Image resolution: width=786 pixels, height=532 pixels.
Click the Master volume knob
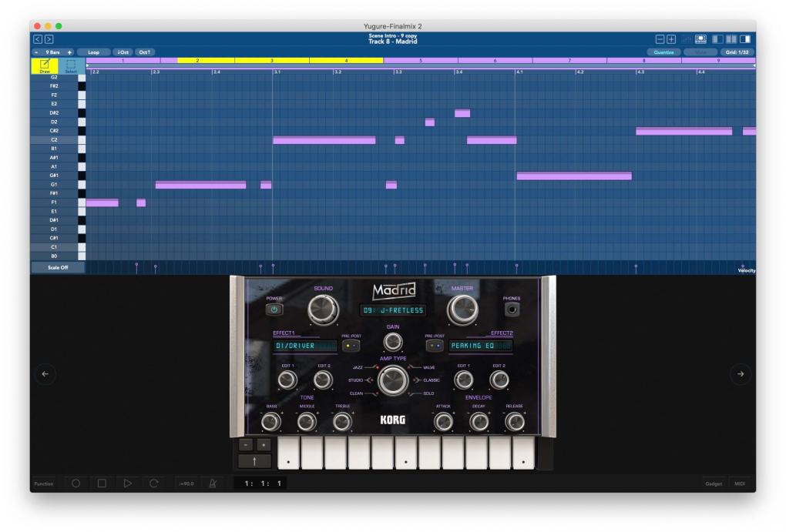click(x=462, y=309)
